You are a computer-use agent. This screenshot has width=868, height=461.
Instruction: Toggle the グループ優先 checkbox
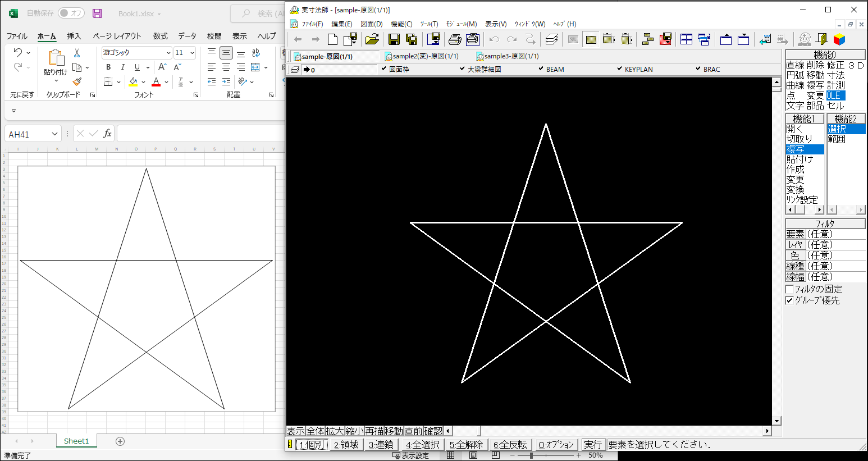pos(789,300)
